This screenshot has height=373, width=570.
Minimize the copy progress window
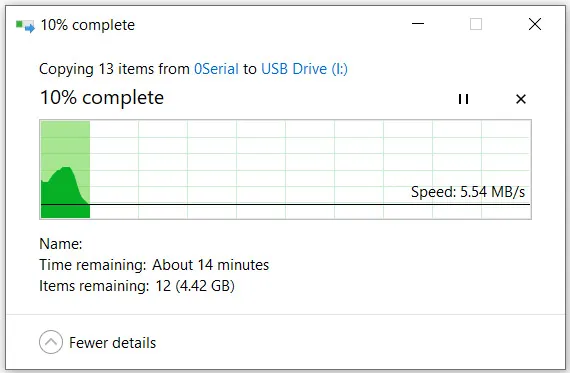(x=418, y=24)
